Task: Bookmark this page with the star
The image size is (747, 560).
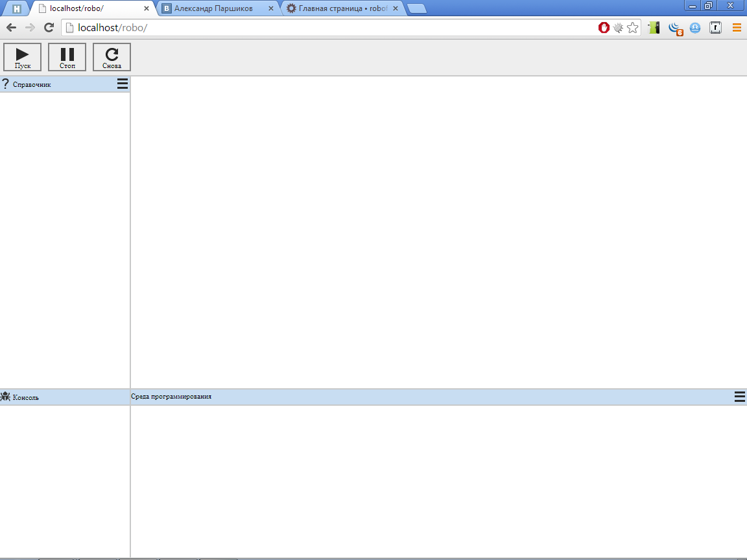Action: click(633, 28)
